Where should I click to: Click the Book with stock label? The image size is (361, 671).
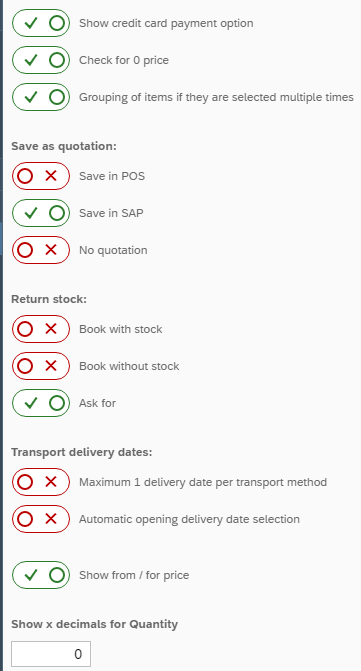pos(121,329)
